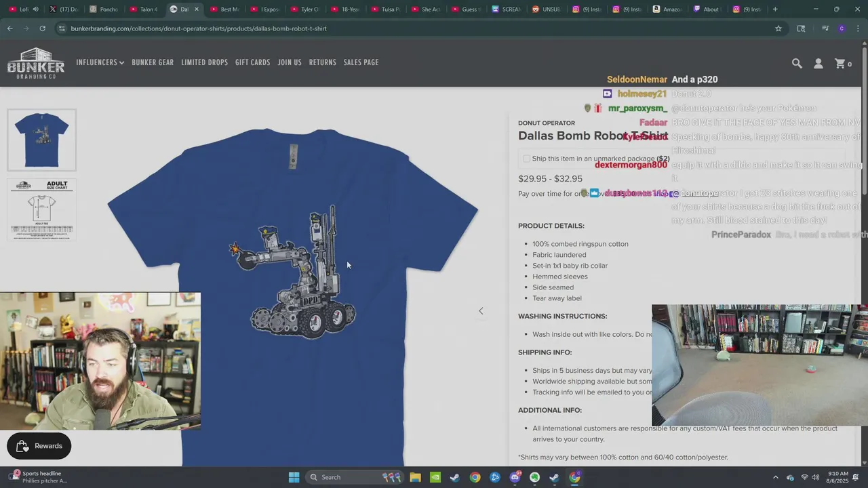Open the Chrome profile avatar
The image size is (868, 488).
(842, 28)
